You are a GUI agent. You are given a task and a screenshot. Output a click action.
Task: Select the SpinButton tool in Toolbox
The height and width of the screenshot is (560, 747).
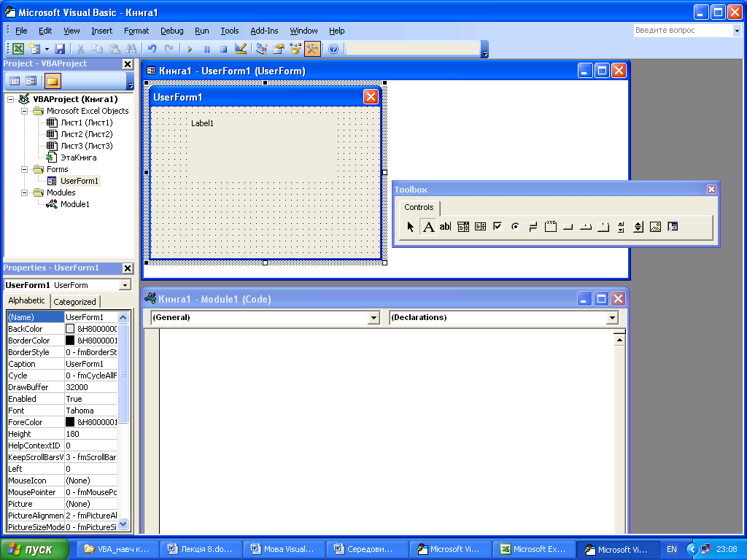click(638, 227)
